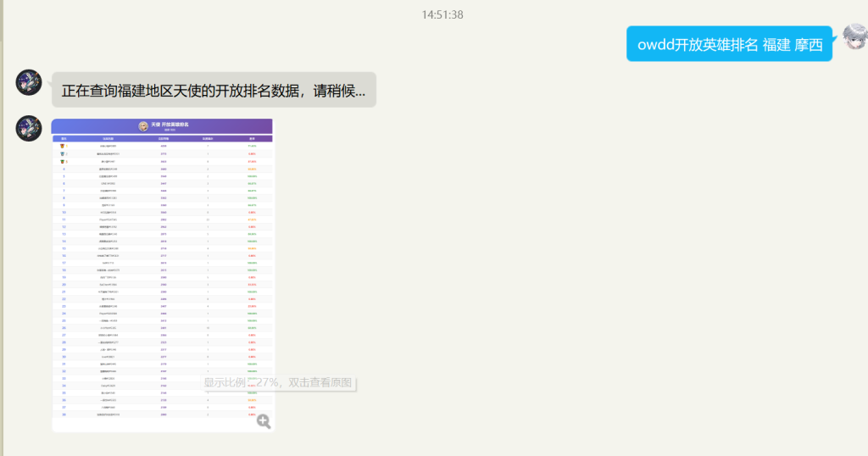Click the 71.43% win rate in the first row
The image size is (868, 456).
point(252,146)
